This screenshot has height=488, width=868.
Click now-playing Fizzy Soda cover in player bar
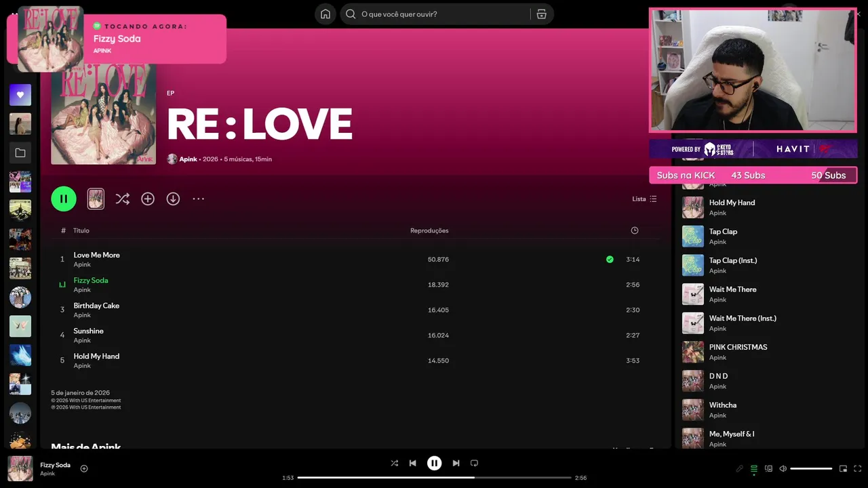pyautogui.click(x=20, y=468)
